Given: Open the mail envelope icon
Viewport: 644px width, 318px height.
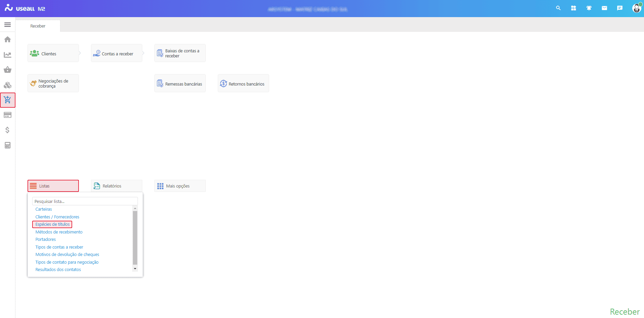Looking at the screenshot, I should pos(604,8).
